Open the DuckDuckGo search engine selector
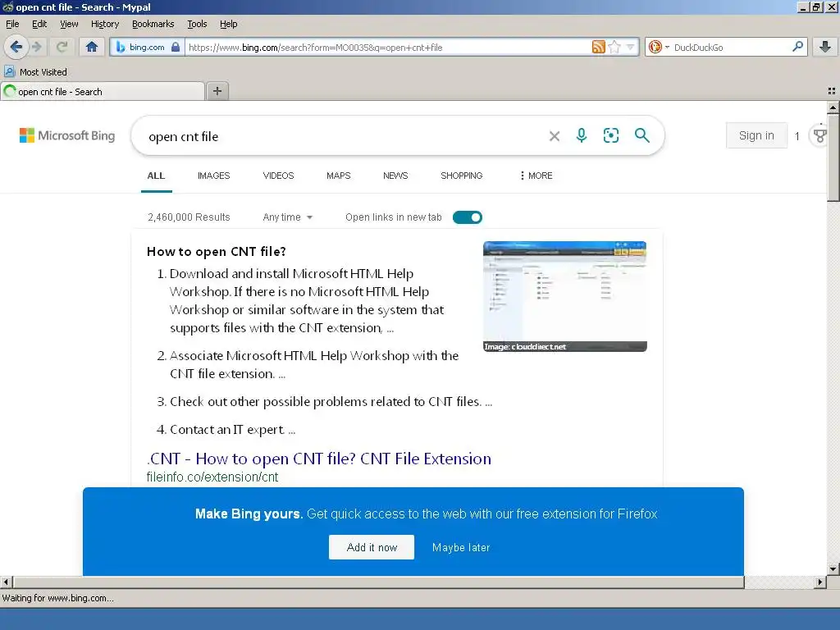Viewport: 840px width, 630px height. 659,47
